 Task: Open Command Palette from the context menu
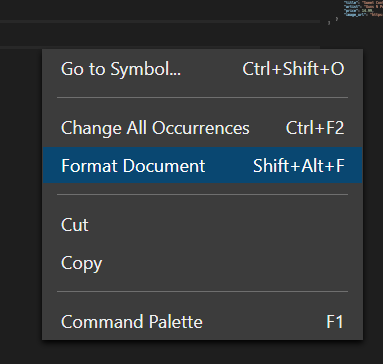point(202,322)
